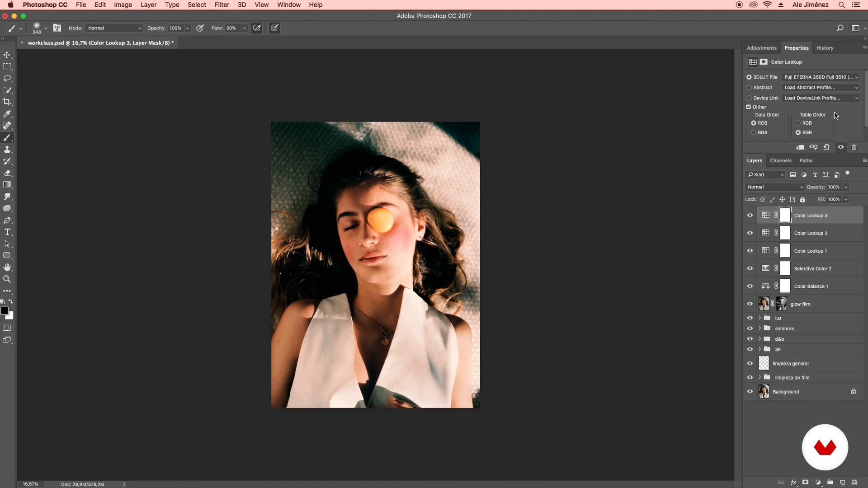The width and height of the screenshot is (868, 488).
Task: Select the Zoom tool in toolbar
Action: tap(7, 279)
